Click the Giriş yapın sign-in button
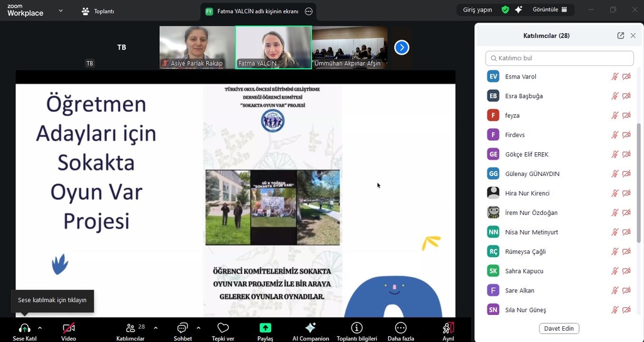 click(x=477, y=10)
